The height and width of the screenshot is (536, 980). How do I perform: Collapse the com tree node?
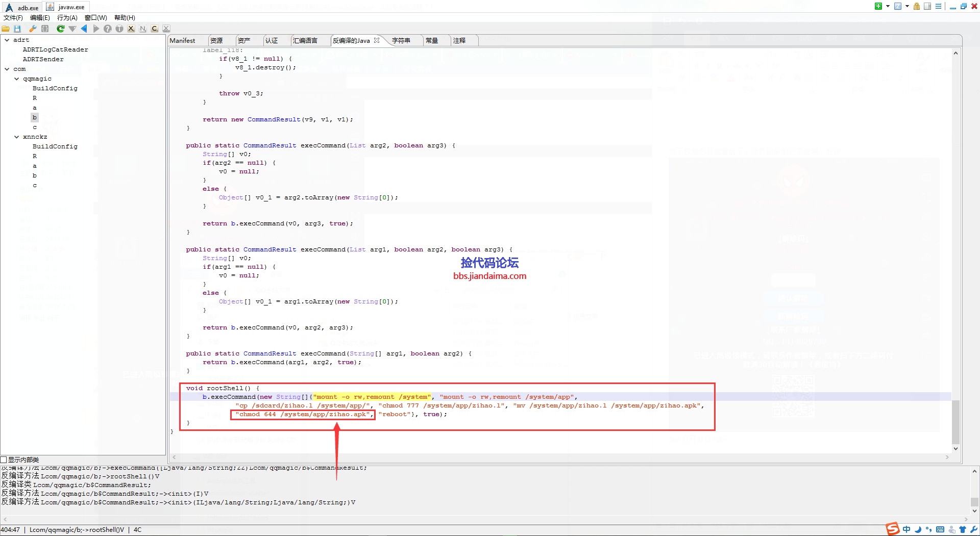coord(7,69)
